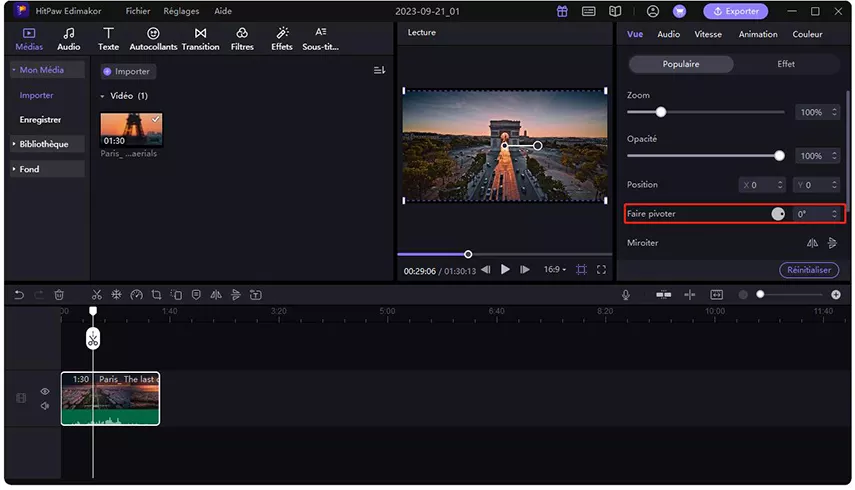
Task: Click the Exporter button
Action: [x=736, y=11]
